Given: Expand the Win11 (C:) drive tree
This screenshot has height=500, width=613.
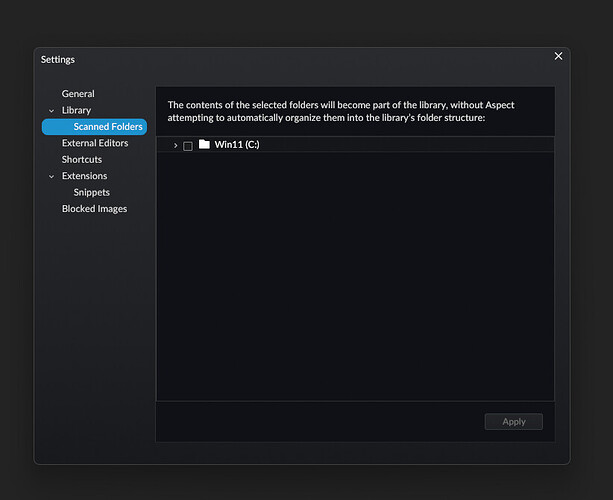Looking at the screenshot, I should click(x=175, y=146).
